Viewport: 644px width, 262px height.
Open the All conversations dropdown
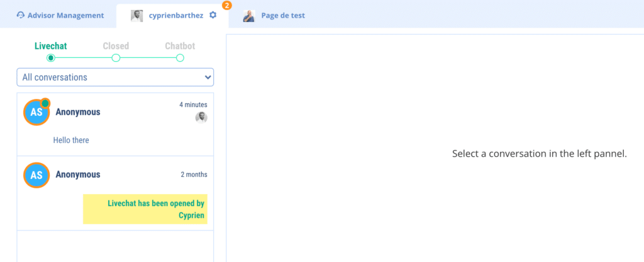coord(115,77)
